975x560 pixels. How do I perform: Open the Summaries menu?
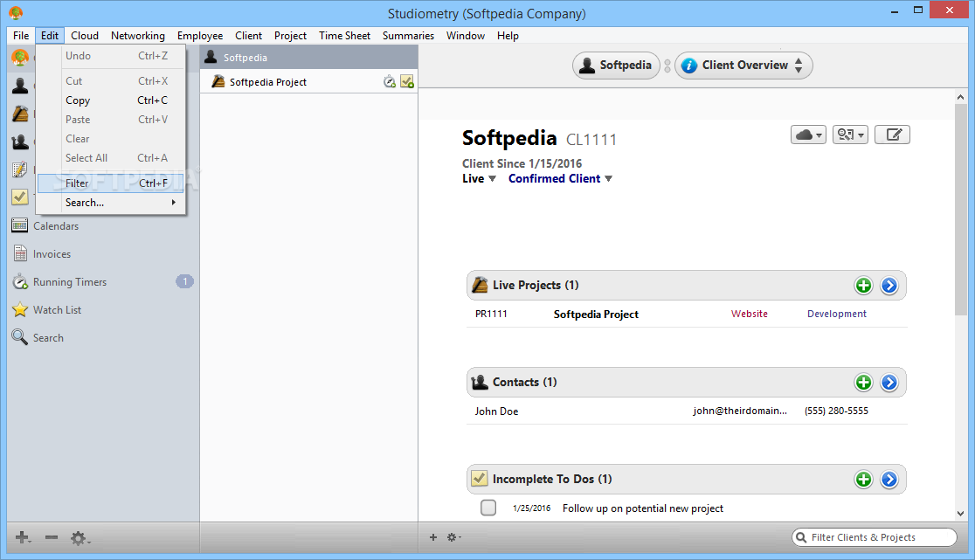point(408,36)
